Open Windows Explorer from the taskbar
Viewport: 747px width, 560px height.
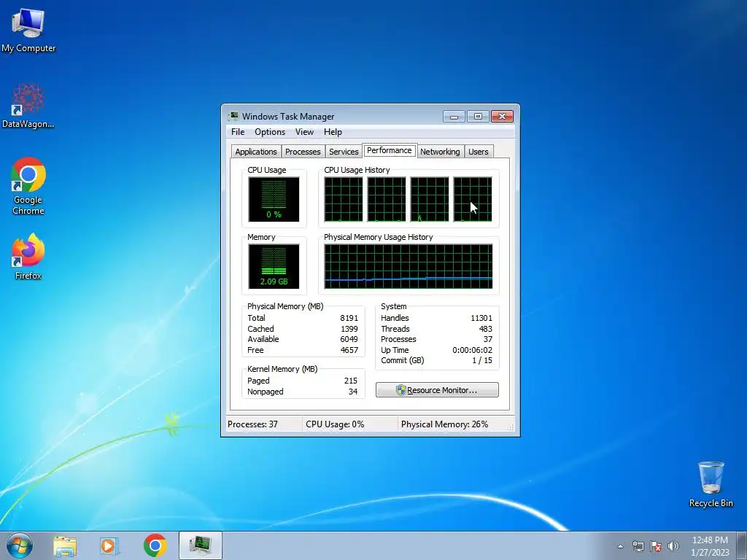(65, 546)
